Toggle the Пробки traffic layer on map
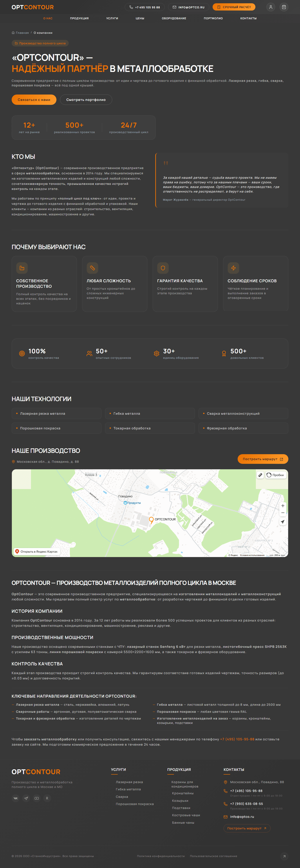 point(275,475)
